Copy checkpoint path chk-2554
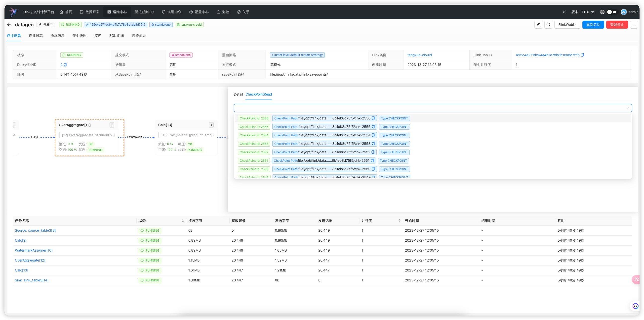The image size is (644, 320). tap(373, 135)
